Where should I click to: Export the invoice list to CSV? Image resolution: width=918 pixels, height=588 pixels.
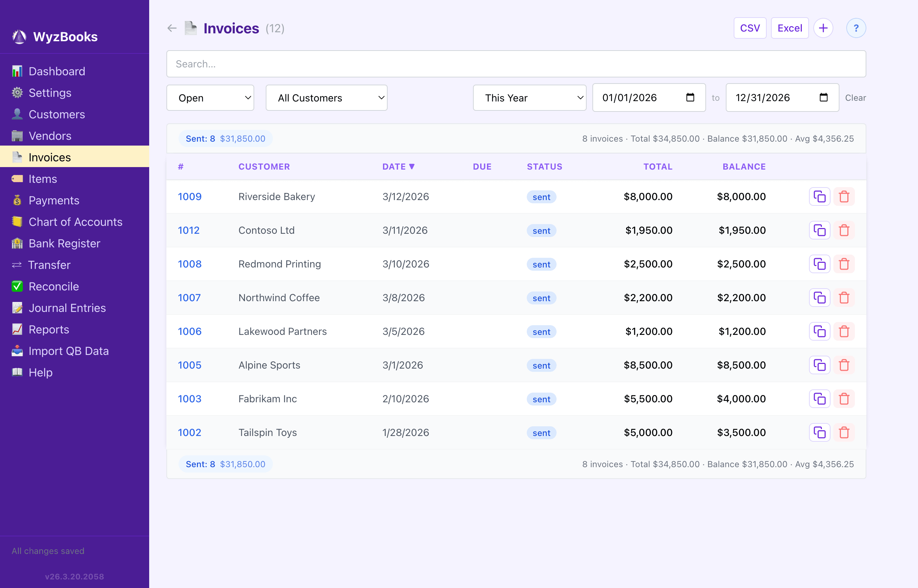pos(749,28)
